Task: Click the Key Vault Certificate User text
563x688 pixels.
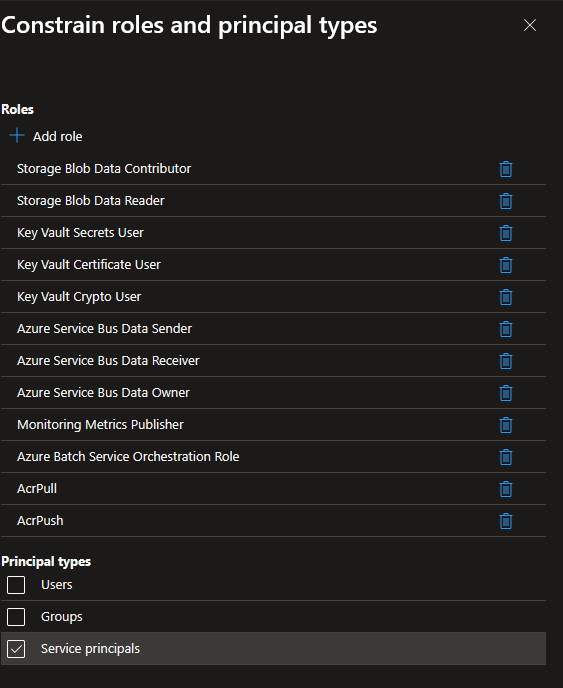Action: (89, 265)
